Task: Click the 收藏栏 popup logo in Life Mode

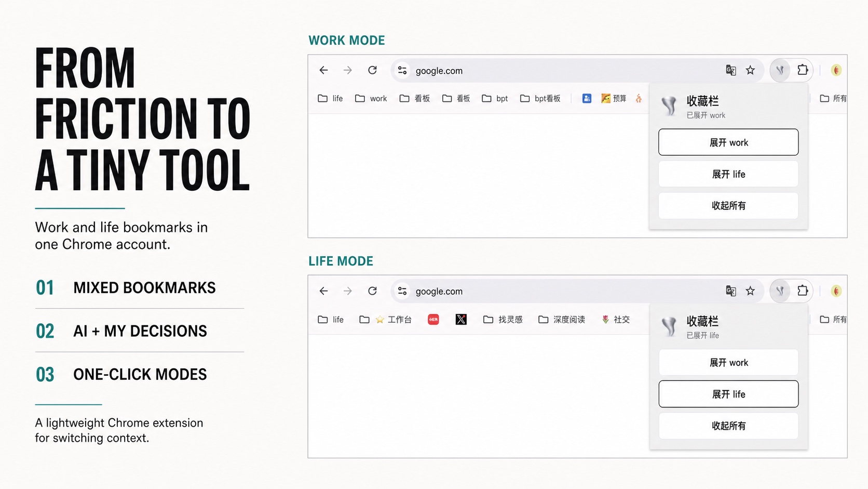Action: [x=669, y=326]
